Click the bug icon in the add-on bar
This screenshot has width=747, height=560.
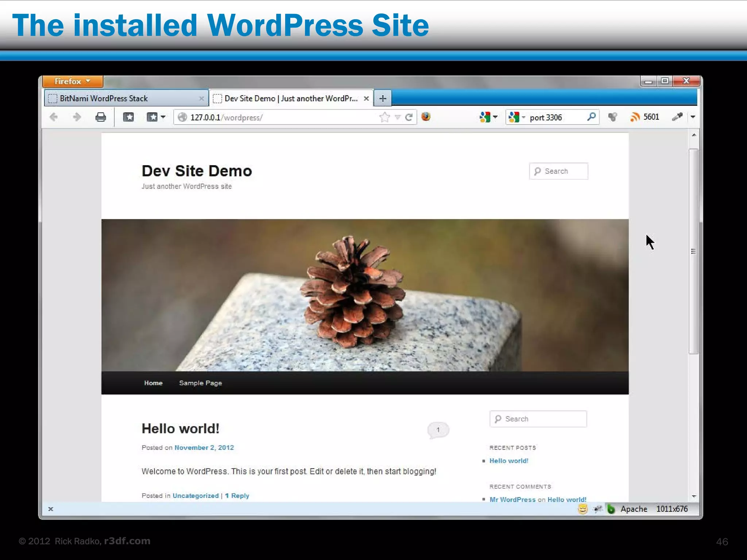pos(597,509)
